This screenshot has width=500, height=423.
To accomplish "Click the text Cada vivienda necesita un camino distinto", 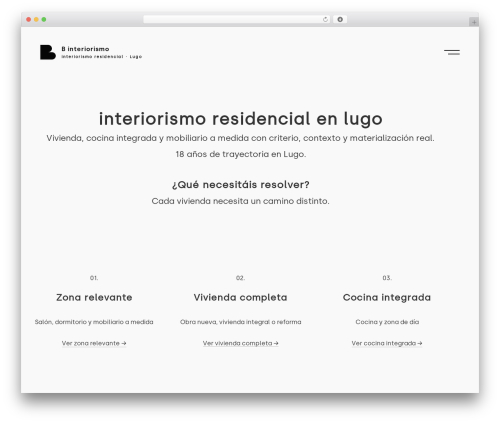I will tap(240, 201).
